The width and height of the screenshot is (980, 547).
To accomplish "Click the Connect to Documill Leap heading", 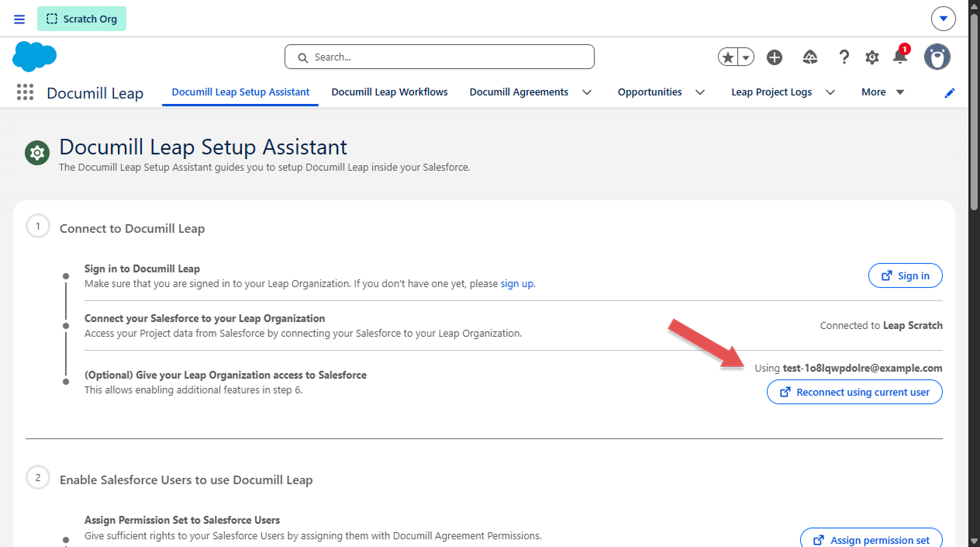I will [132, 228].
